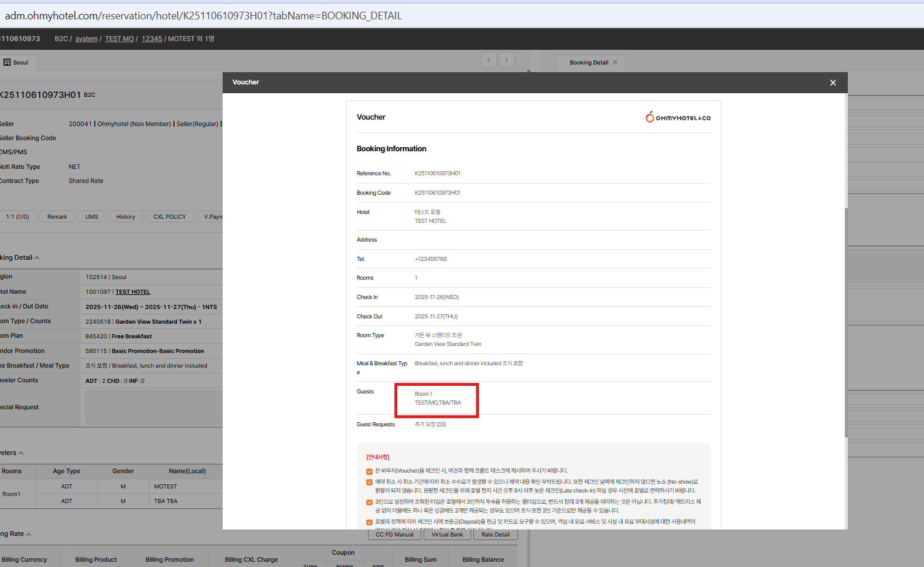924x567 pixels.
Task: Click the 'Billing Balance' column header
Action: [483, 560]
